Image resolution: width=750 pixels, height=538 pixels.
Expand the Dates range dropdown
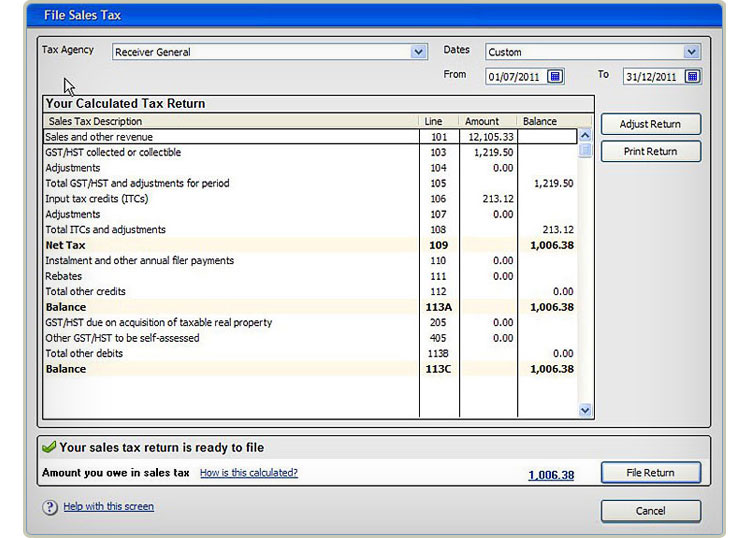click(x=692, y=52)
